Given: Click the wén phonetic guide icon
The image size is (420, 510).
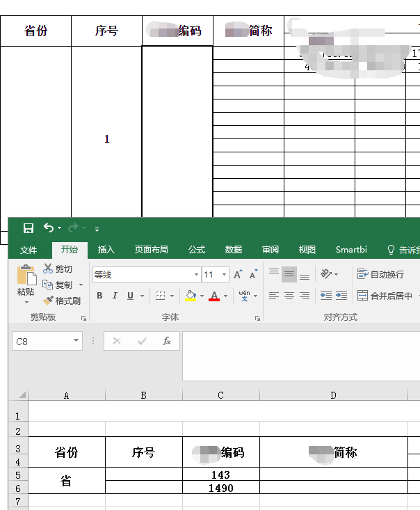Looking at the screenshot, I should click(245, 296).
